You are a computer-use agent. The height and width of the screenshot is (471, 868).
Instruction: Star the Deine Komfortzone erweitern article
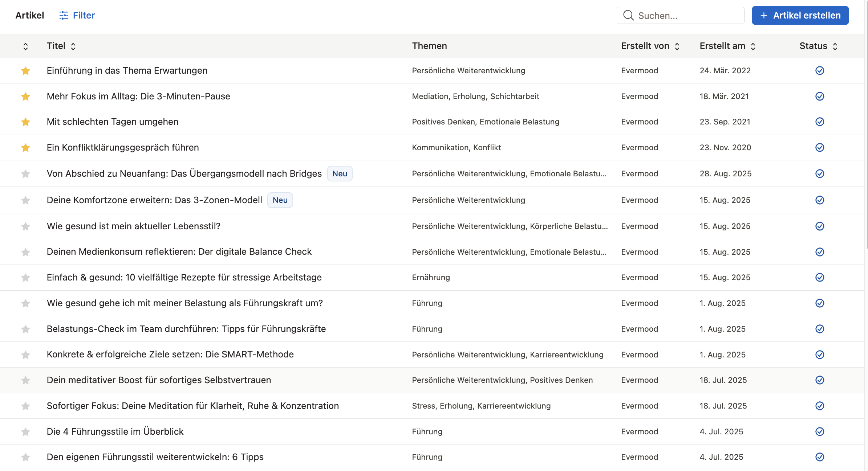(25, 200)
